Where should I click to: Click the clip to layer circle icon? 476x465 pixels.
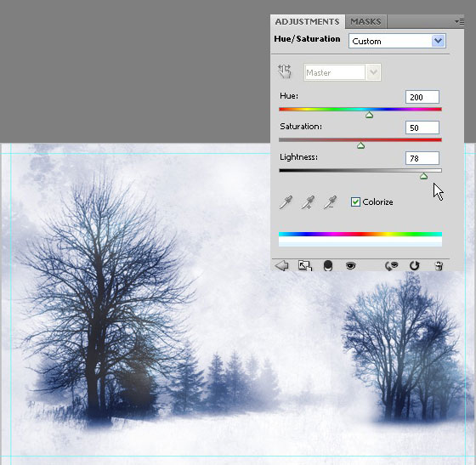[x=328, y=265]
